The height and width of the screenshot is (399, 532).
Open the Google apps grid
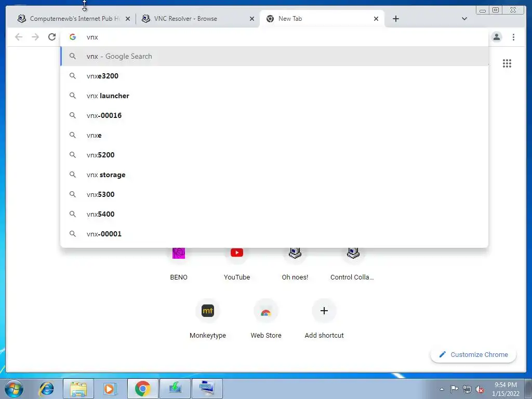(507, 63)
